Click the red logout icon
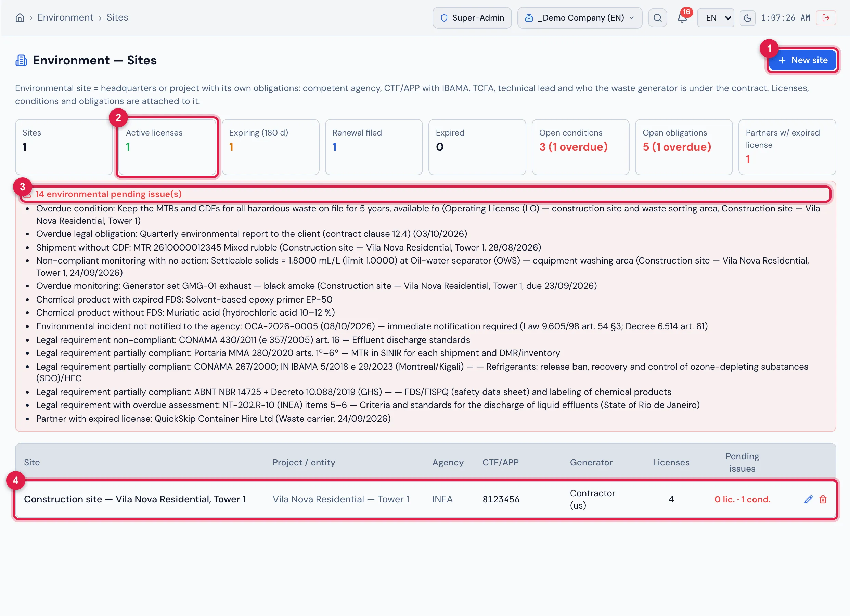 click(x=826, y=17)
